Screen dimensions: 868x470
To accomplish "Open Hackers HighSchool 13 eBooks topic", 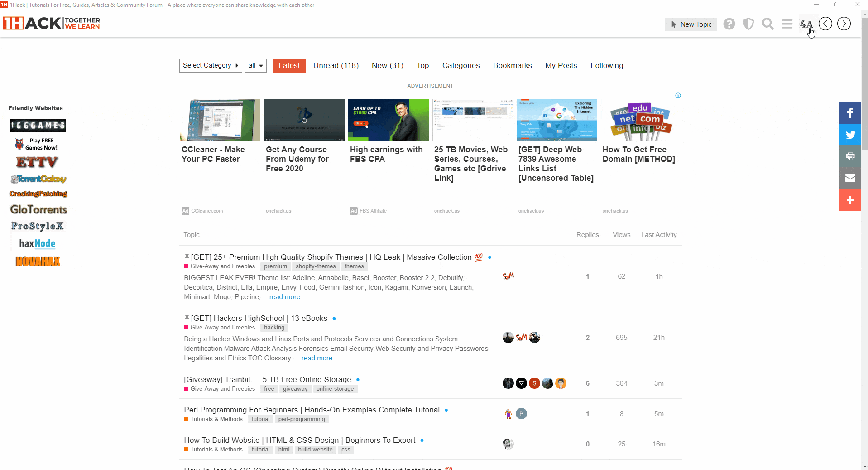I will [259, 319].
